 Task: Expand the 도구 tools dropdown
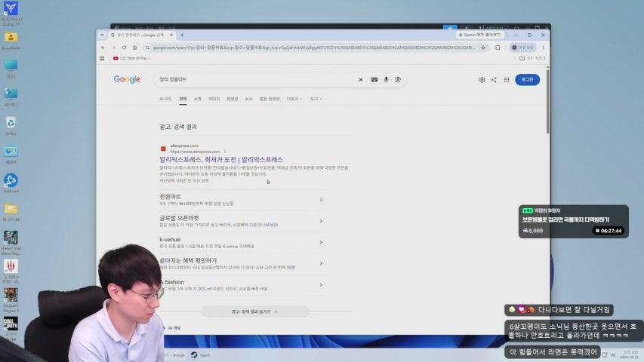[x=316, y=99]
